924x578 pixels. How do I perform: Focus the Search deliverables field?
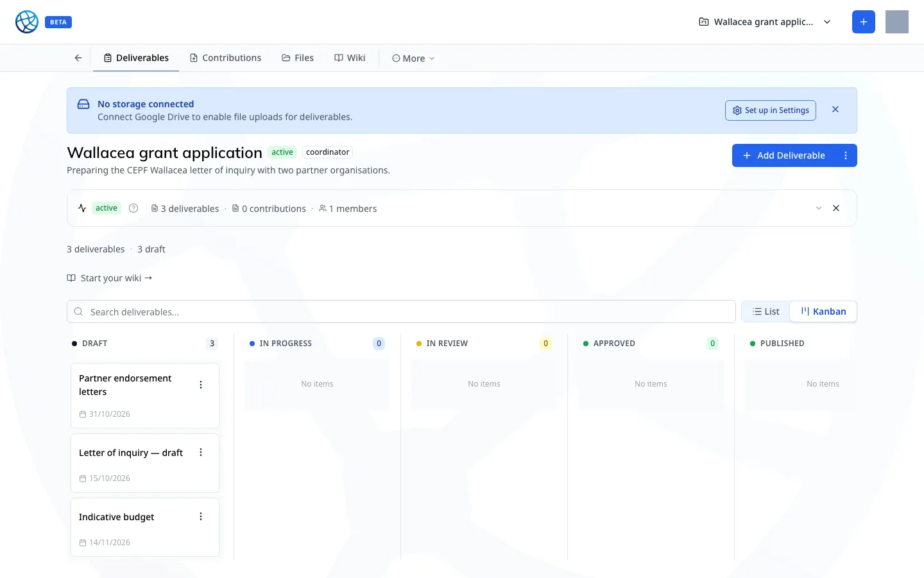tap(401, 311)
